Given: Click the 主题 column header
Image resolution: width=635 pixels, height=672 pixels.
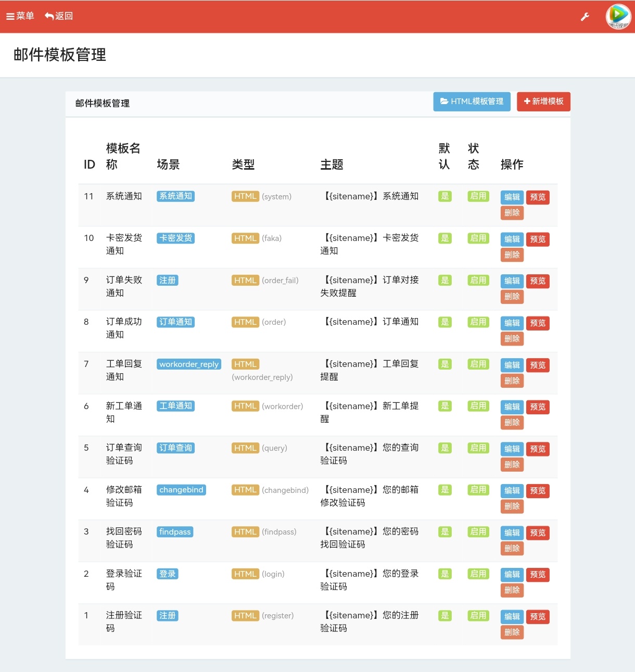Looking at the screenshot, I should pyautogui.click(x=332, y=164).
